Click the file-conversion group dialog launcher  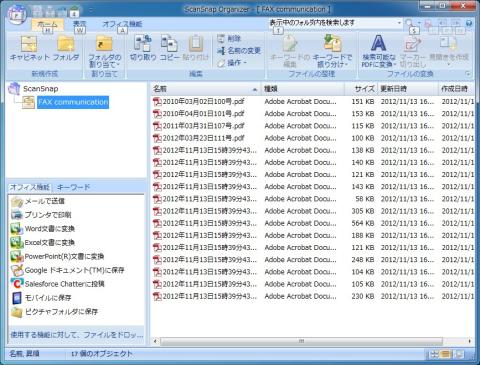pyautogui.click(x=468, y=74)
